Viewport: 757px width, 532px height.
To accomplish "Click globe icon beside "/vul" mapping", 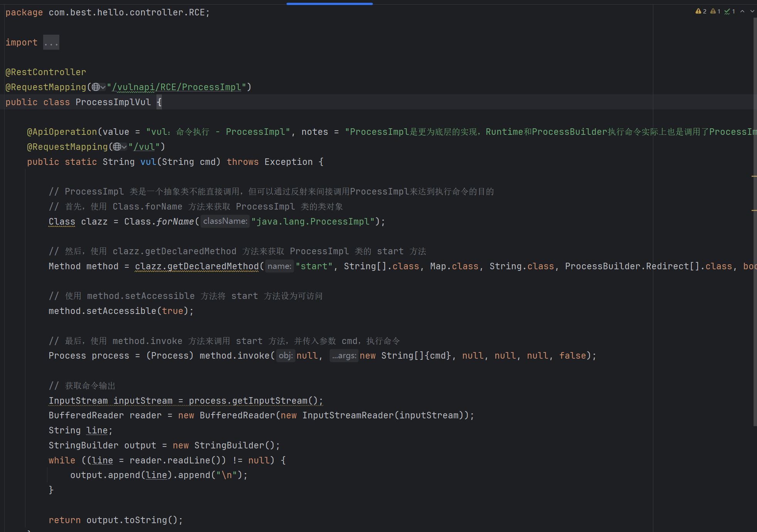I will click(117, 147).
